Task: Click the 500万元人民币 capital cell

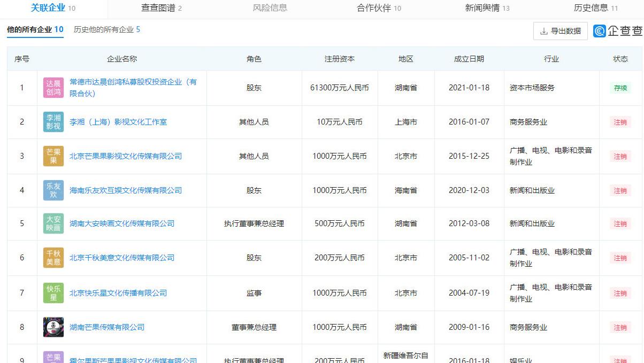Action: 340,223
